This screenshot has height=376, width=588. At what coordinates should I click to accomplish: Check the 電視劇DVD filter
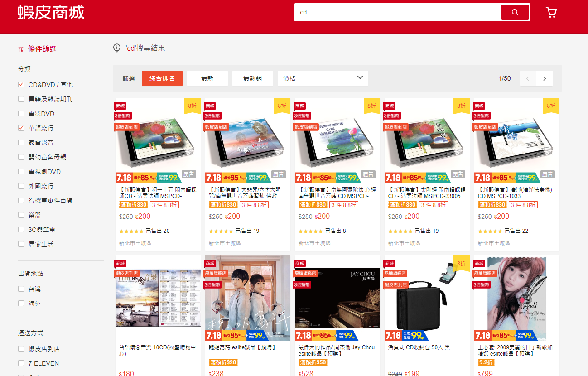click(21, 172)
